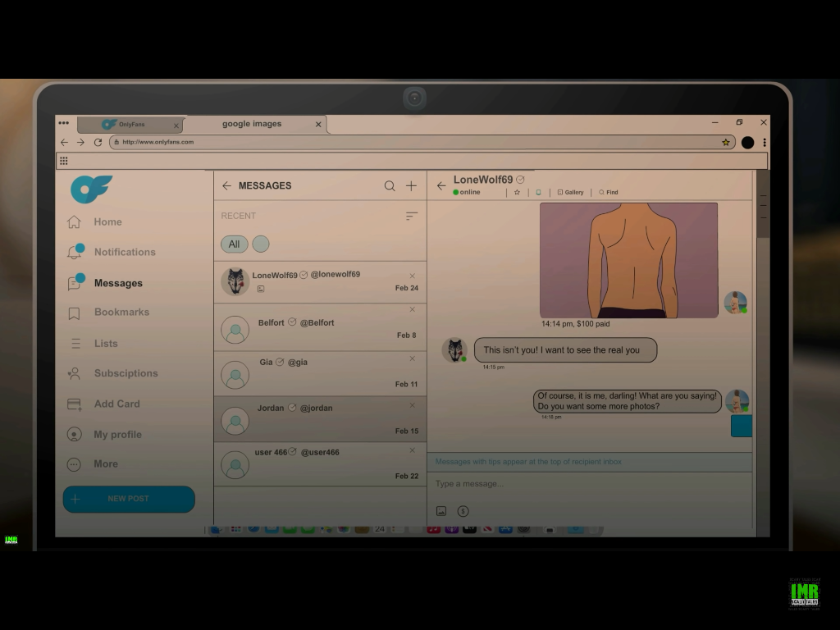The image size is (840, 630).
Task: Switch to the OnlyFans browser tab
Action: (130, 125)
